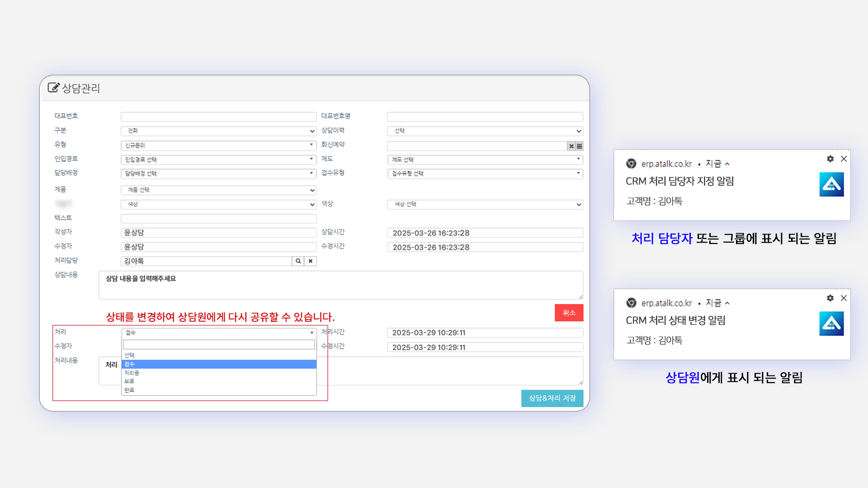Click the atalk logo in status change notification

coord(832,324)
